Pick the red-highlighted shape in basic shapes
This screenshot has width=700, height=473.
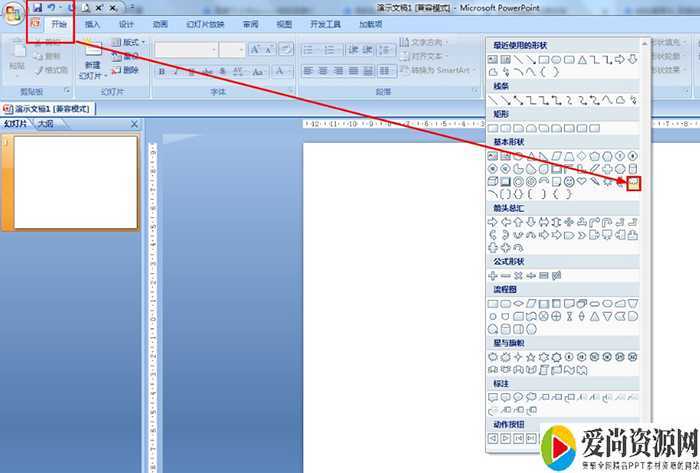coord(633,182)
